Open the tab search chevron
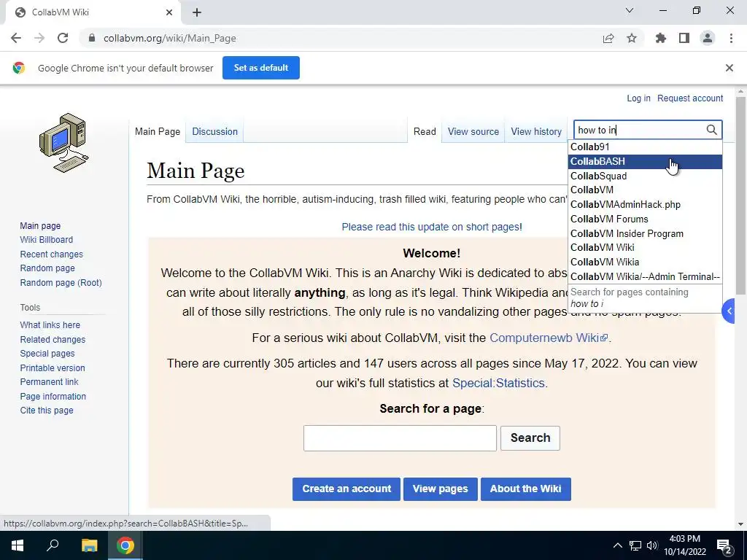The image size is (747, 560). (x=630, y=10)
